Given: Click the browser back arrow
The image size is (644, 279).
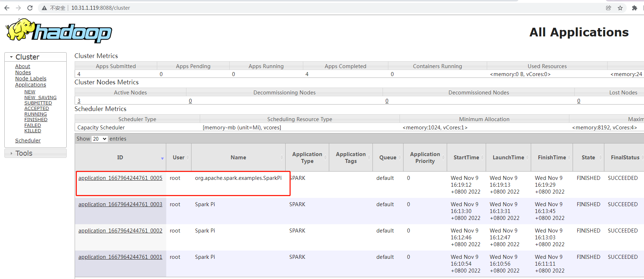Looking at the screenshot, I should [7, 8].
